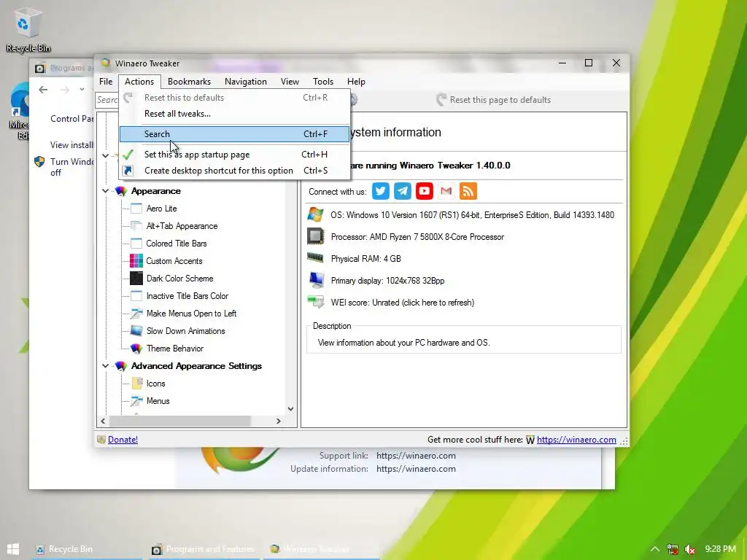
Task: Click the Gmail contact icon
Action: click(446, 192)
